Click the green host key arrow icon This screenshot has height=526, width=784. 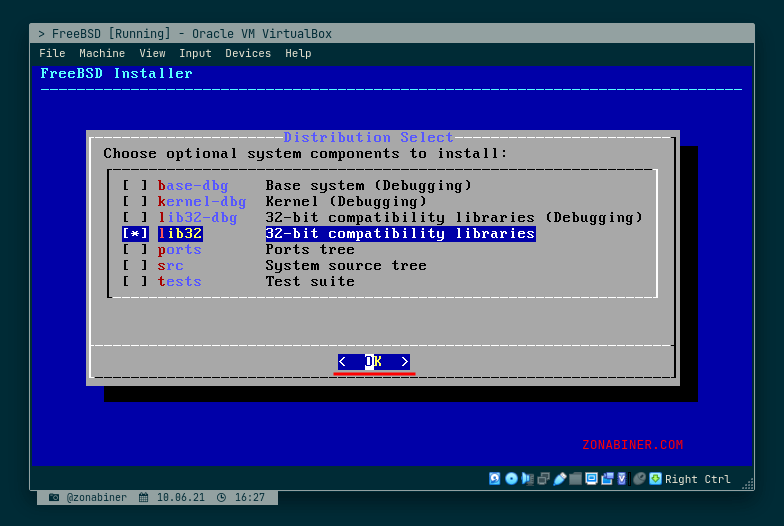point(656,478)
